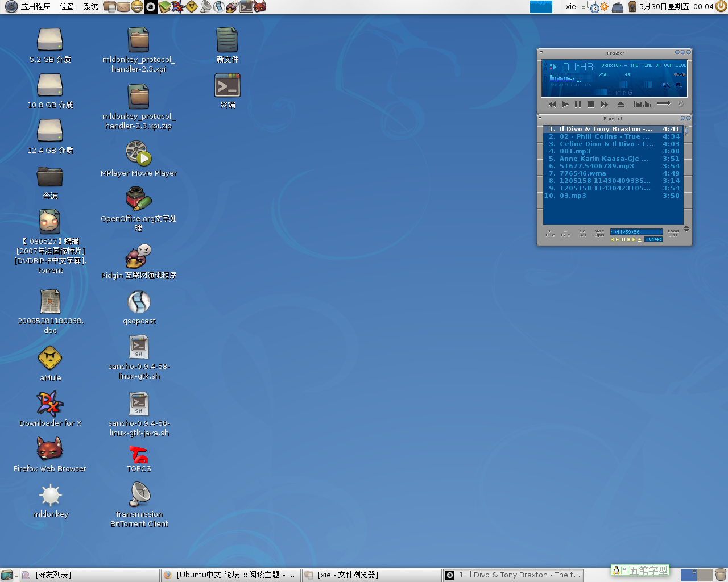Click the date and clock in panel

[x=676, y=7]
